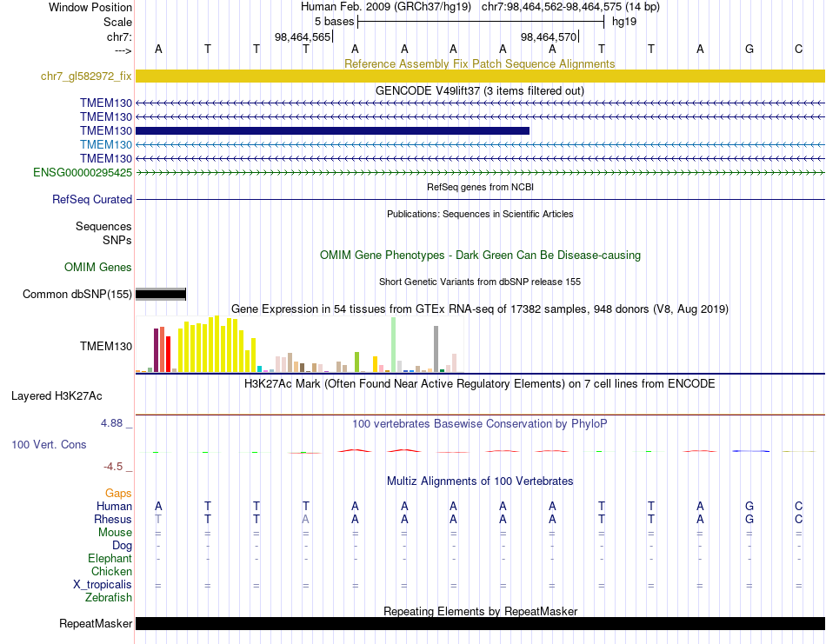Open the OMIM Gene Phenotypes track title

[x=480, y=255]
